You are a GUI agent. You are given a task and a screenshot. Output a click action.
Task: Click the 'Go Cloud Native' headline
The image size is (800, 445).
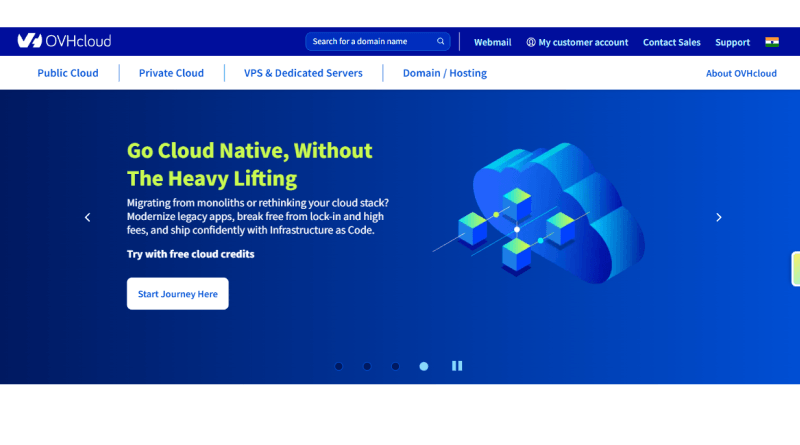(x=249, y=164)
